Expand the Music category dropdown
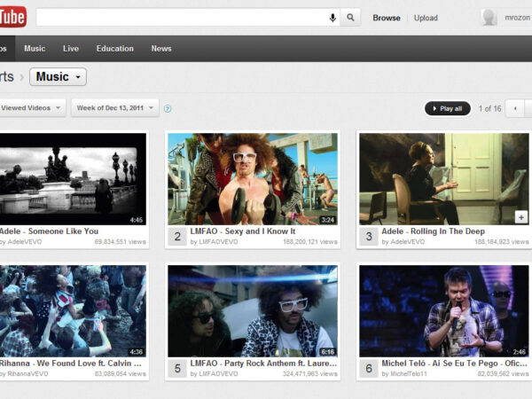 pyautogui.click(x=59, y=77)
